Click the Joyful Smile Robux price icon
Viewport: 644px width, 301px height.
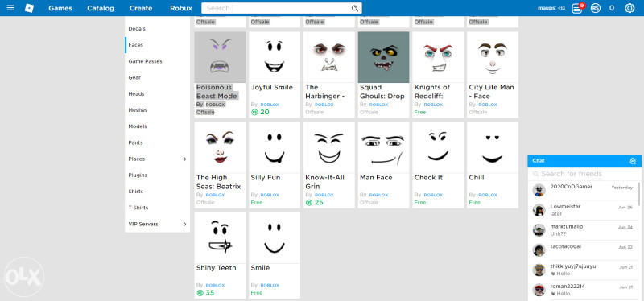(x=254, y=112)
